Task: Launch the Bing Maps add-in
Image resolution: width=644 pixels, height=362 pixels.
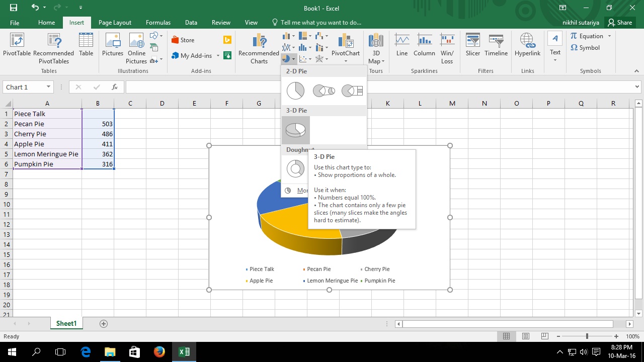Action: click(227, 40)
